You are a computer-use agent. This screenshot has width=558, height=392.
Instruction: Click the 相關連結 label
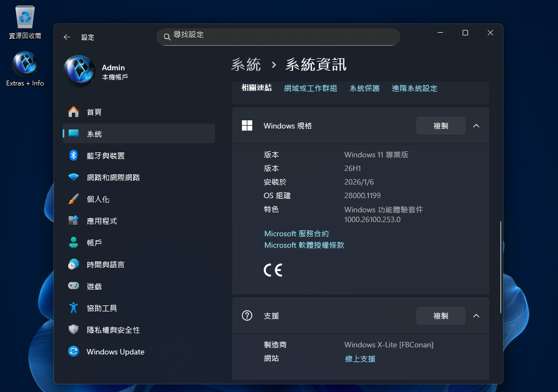(x=257, y=88)
